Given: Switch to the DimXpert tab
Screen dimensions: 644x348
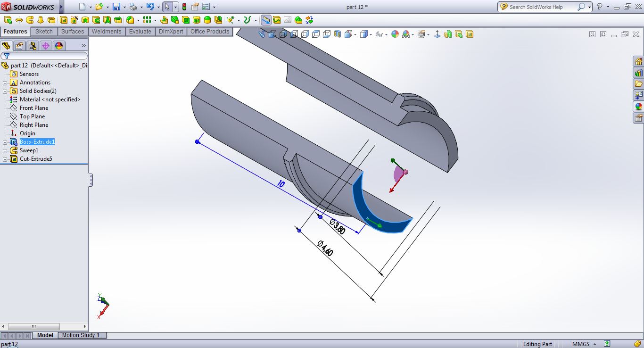Looking at the screenshot, I should pyautogui.click(x=171, y=32).
